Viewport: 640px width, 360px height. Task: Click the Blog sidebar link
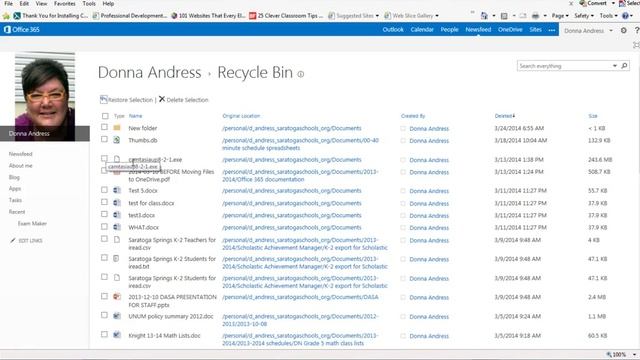pos(14,177)
